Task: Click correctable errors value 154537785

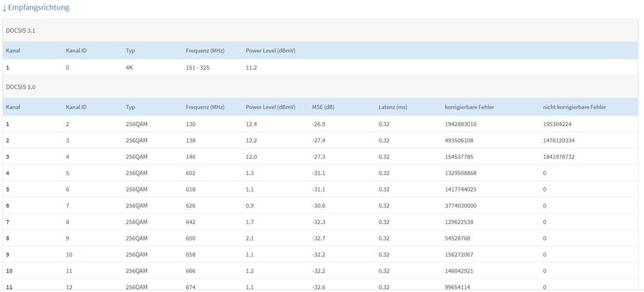Action: [x=459, y=157]
